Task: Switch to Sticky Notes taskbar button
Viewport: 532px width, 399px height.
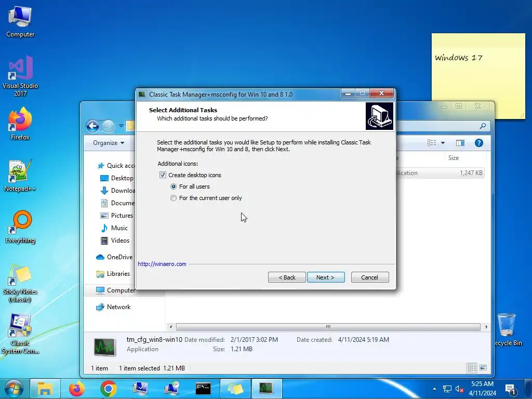Action: pyautogui.click(x=235, y=389)
